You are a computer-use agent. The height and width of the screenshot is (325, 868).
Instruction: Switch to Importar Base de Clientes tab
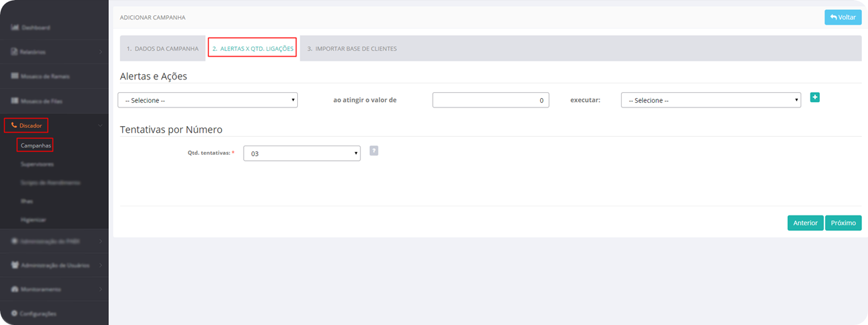point(352,49)
